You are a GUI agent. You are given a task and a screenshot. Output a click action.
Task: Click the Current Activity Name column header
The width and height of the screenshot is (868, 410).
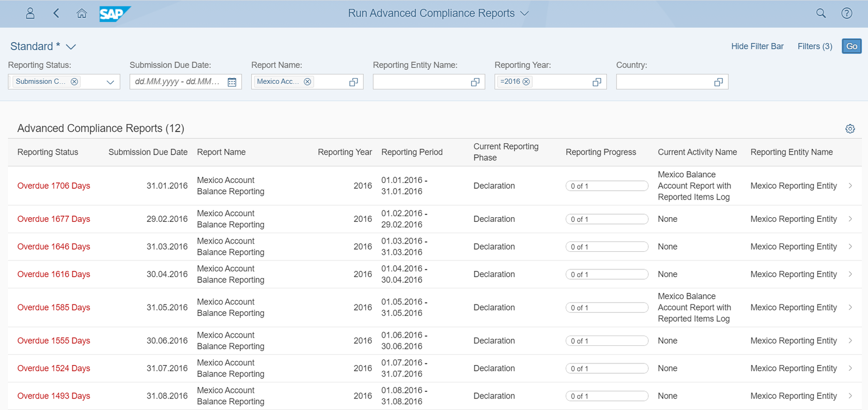coord(698,152)
